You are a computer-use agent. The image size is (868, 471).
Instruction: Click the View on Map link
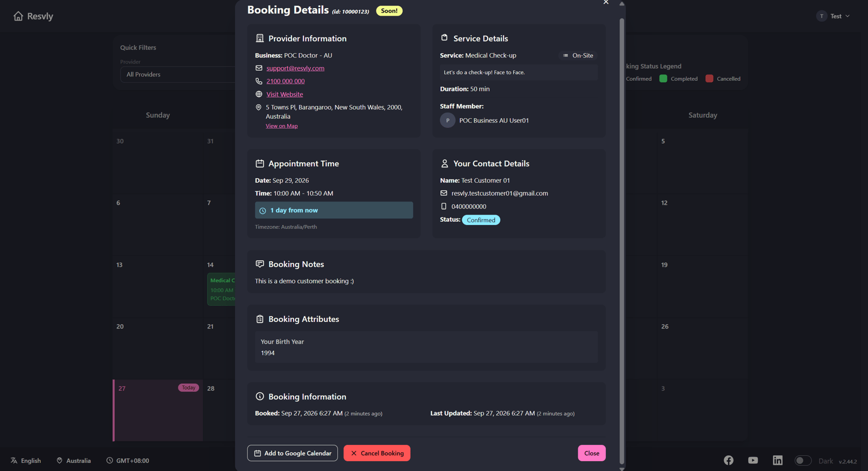tap(282, 126)
